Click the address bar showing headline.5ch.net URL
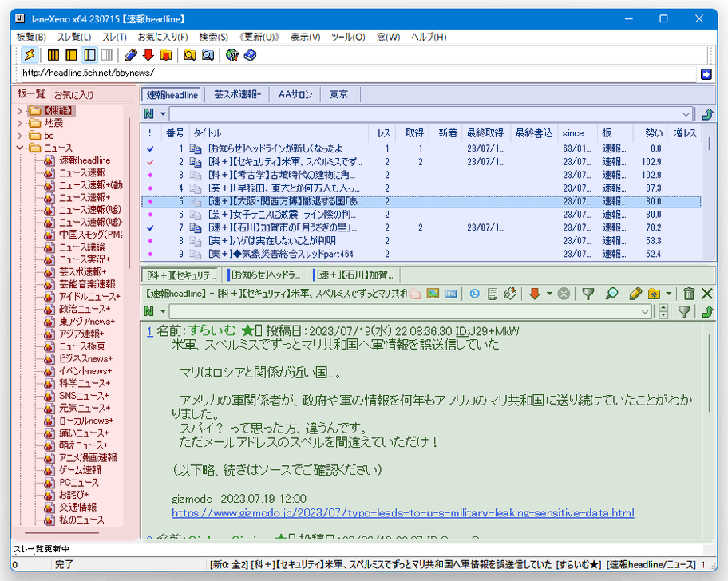The height and width of the screenshot is (581, 728). [x=358, y=73]
